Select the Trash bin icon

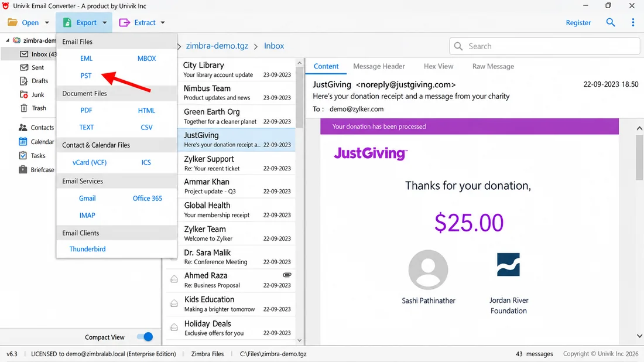click(x=24, y=108)
